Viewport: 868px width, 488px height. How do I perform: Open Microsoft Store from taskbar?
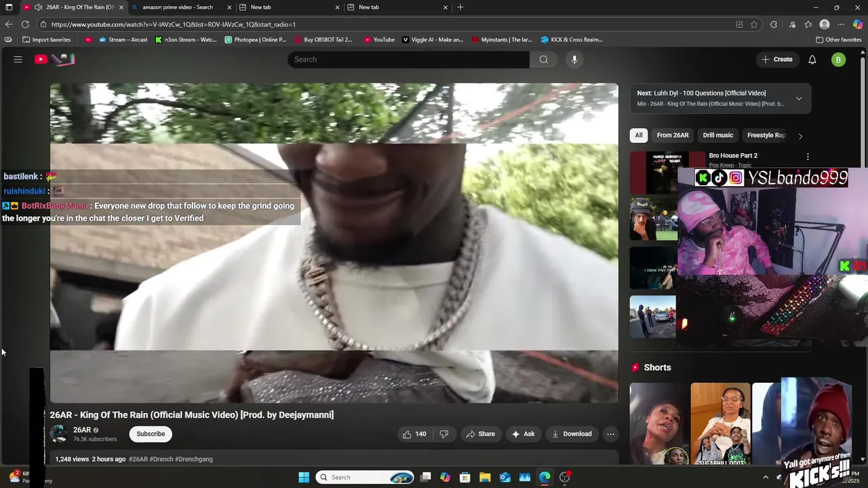click(x=465, y=477)
